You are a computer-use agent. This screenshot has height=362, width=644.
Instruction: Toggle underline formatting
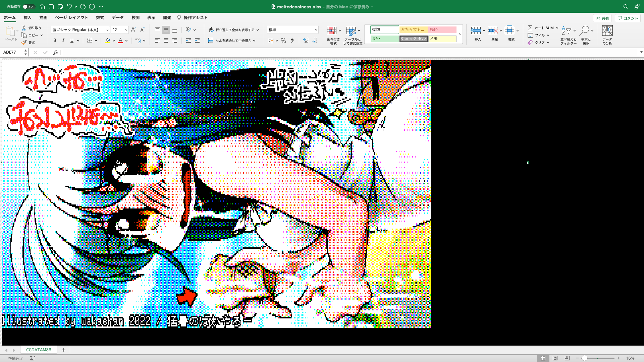click(72, 41)
